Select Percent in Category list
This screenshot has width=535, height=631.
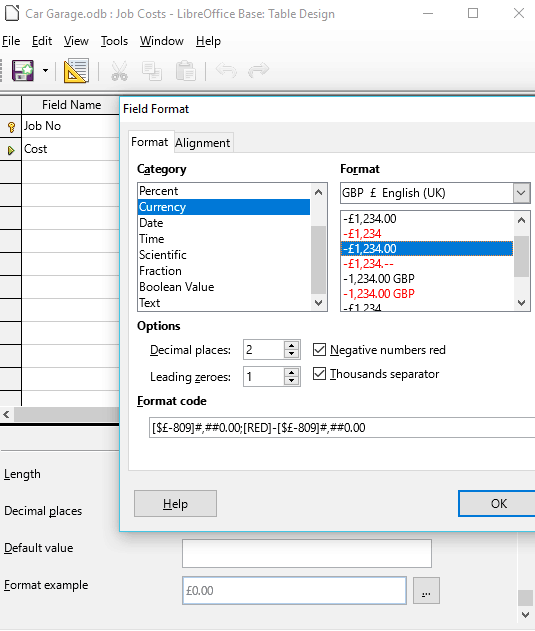pyautogui.click(x=224, y=191)
